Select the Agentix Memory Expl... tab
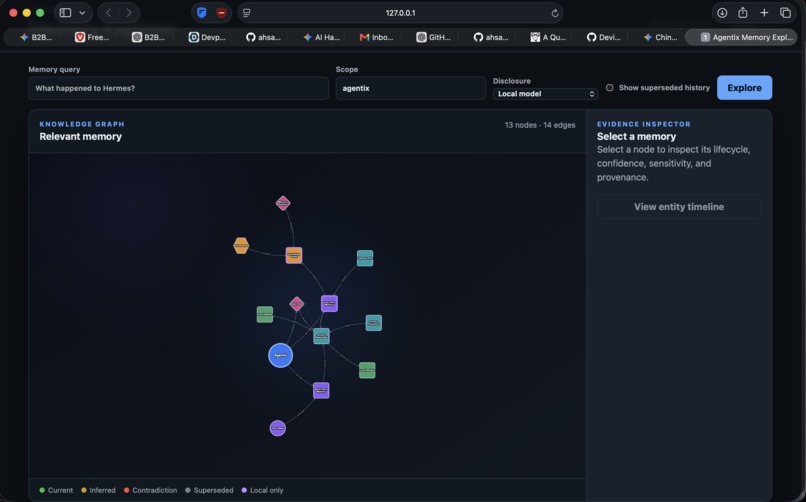The height and width of the screenshot is (502, 806). click(x=741, y=37)
